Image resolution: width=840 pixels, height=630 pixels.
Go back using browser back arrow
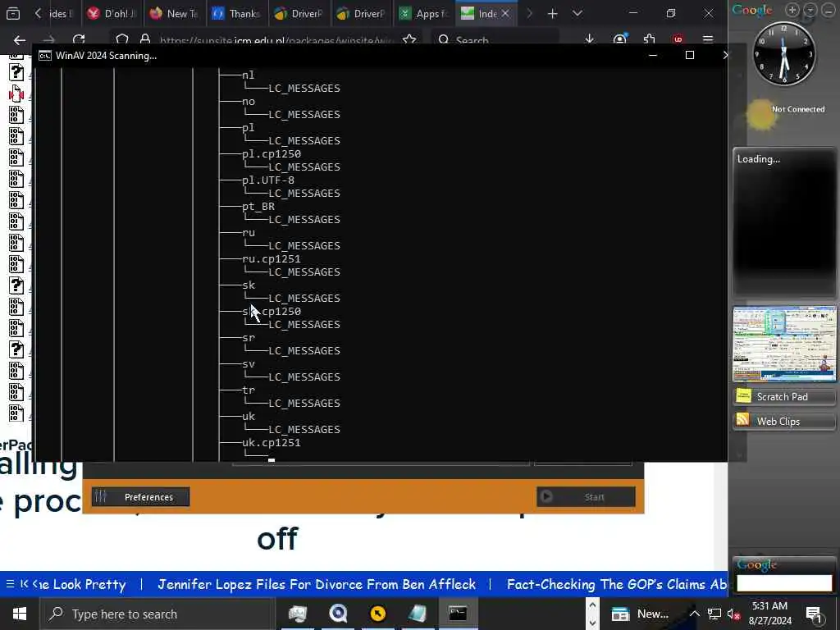tap(20, 39)
